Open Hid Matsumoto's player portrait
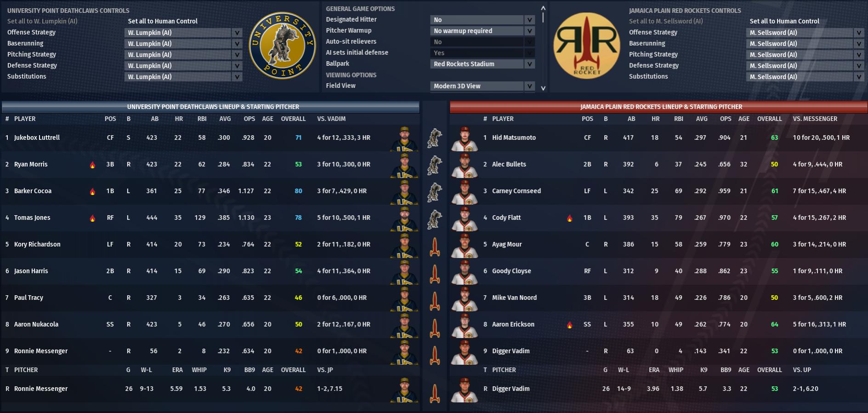 click(x=465, y=138)
